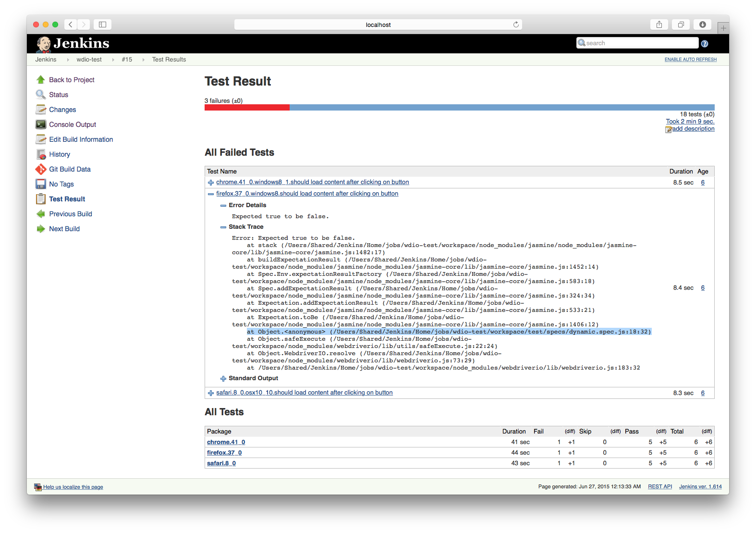Click the Jenkins root breadcrumb
Image resolution: width=756 pixels, height=533 pixels.
click(x=46, y=60)
